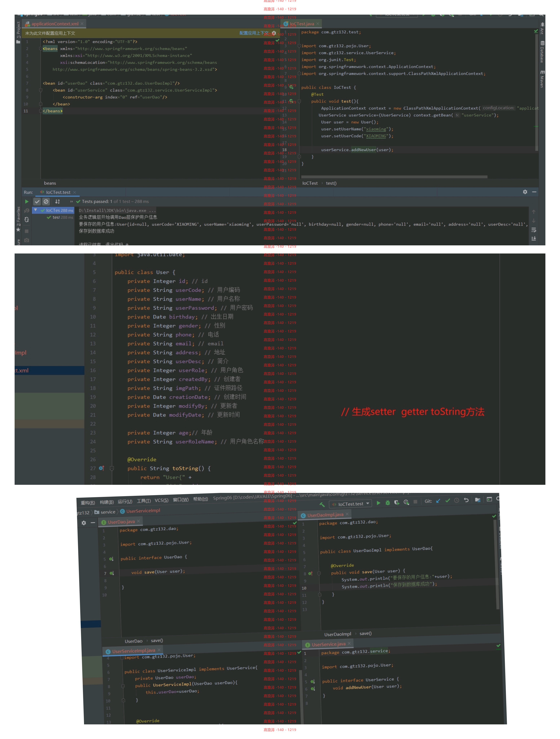Open the gear beside '配置应用上下文'
Viewport: 560px width, 739px height.
[x=274, y=33]
